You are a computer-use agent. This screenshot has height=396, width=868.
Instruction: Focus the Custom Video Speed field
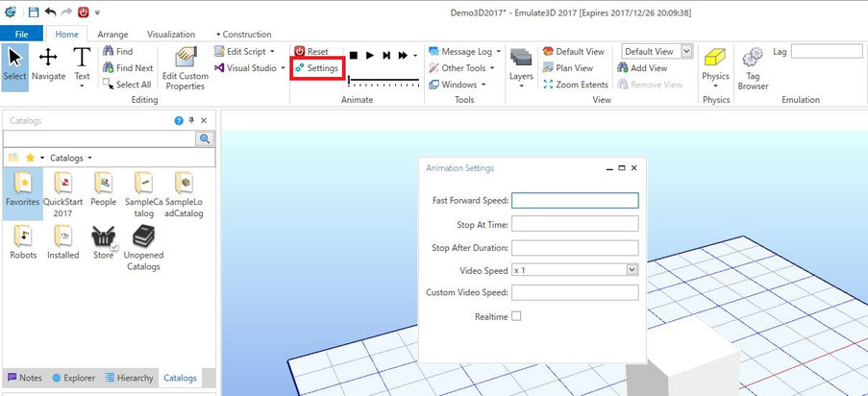[575, 292]
